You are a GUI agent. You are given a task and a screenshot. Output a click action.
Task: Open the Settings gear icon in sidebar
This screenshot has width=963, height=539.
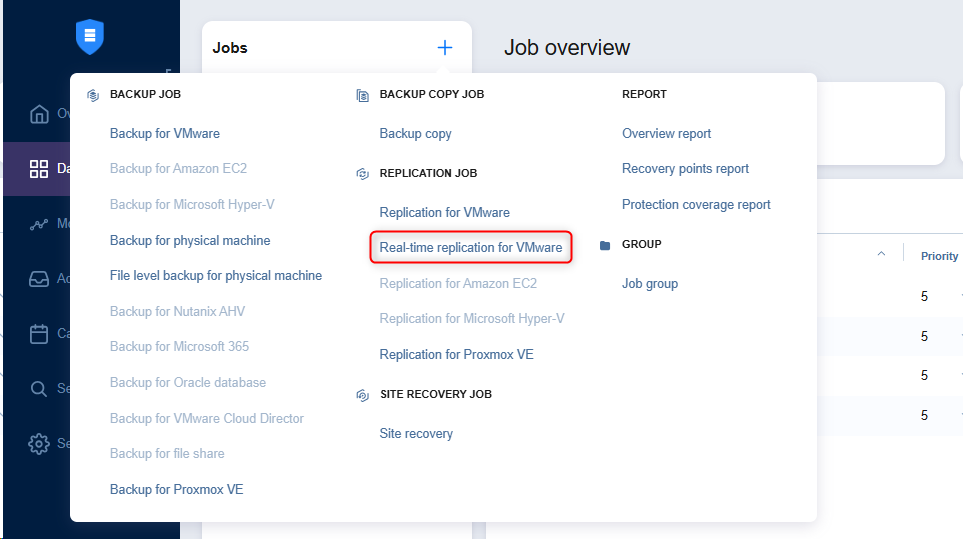tap(39, 443)
